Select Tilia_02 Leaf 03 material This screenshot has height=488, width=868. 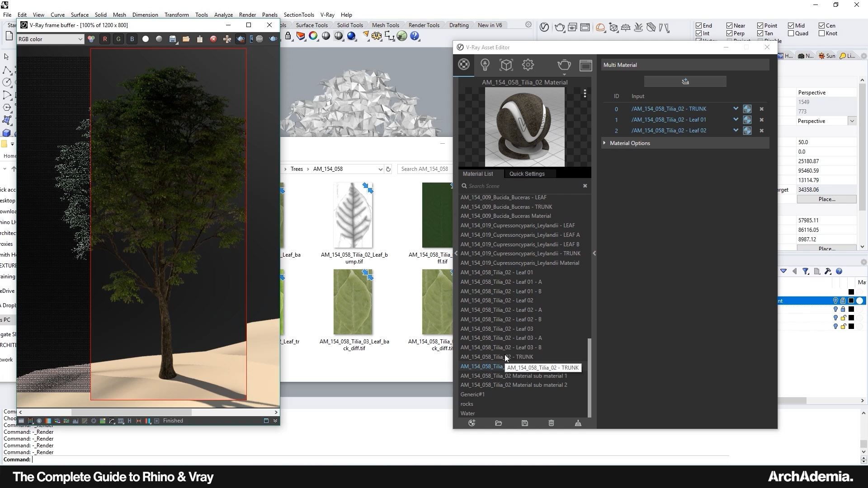coord(497,329)
